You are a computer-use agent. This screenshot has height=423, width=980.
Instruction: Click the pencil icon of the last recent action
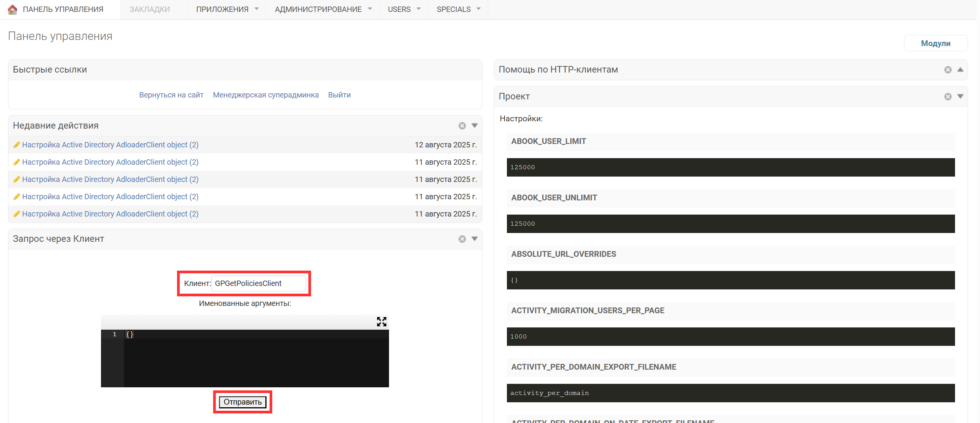click(17, 214)
